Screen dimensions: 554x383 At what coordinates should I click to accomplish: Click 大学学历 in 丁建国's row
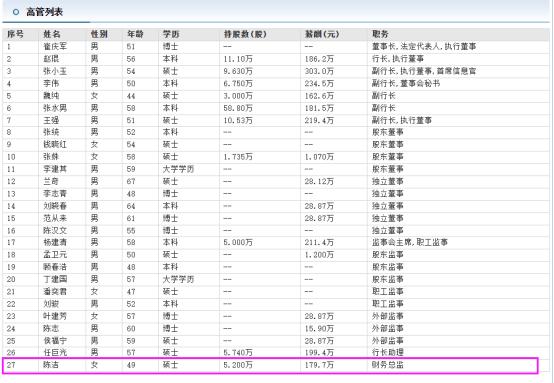[178, 279]
